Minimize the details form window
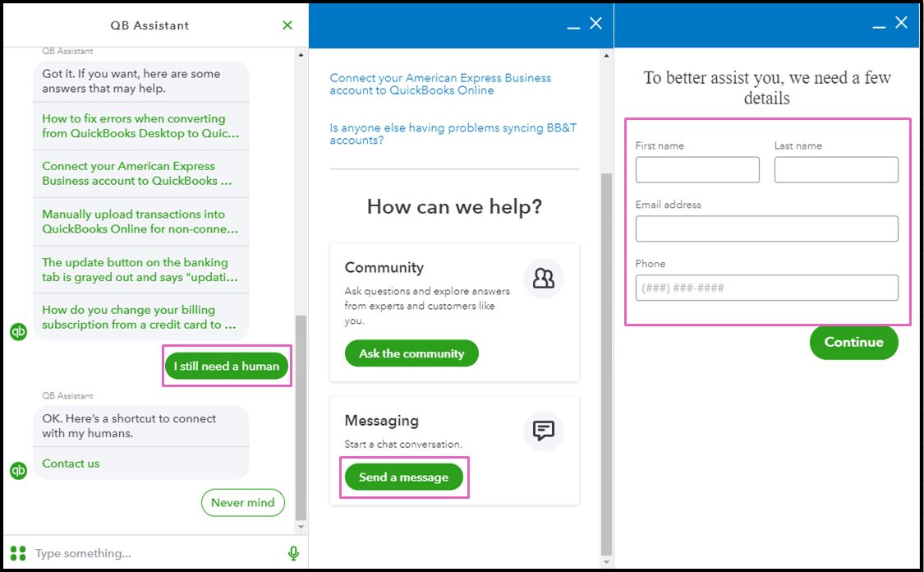 tap(879, 27)
